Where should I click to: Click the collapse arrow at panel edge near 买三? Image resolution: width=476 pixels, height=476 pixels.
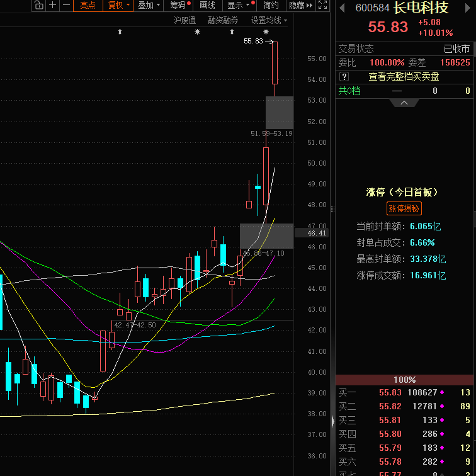(x=333, y=421)
